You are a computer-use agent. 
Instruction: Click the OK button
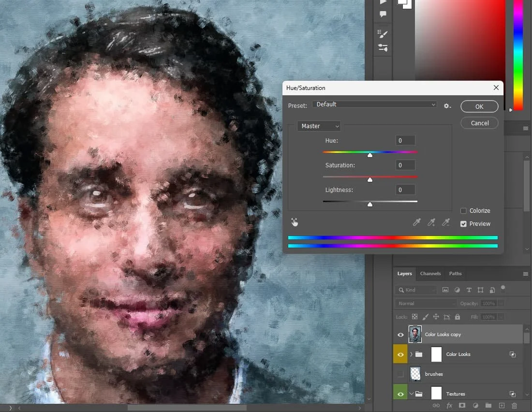479,106
